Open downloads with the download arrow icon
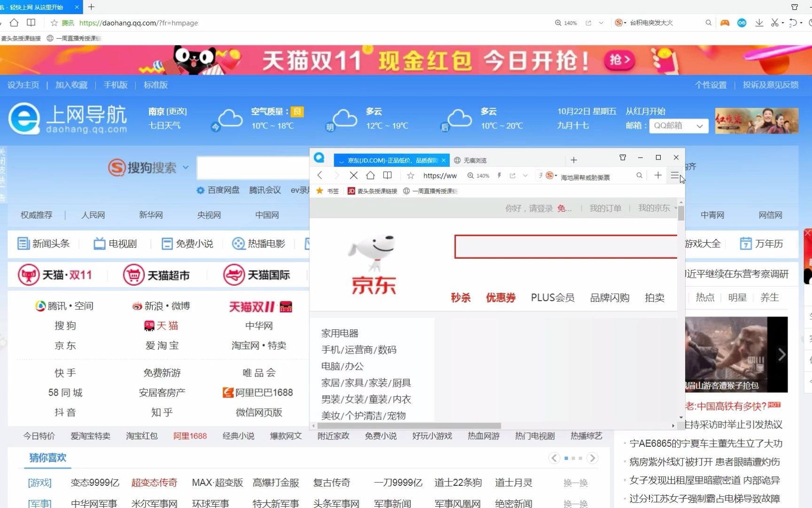 click(x=759, y=23)
